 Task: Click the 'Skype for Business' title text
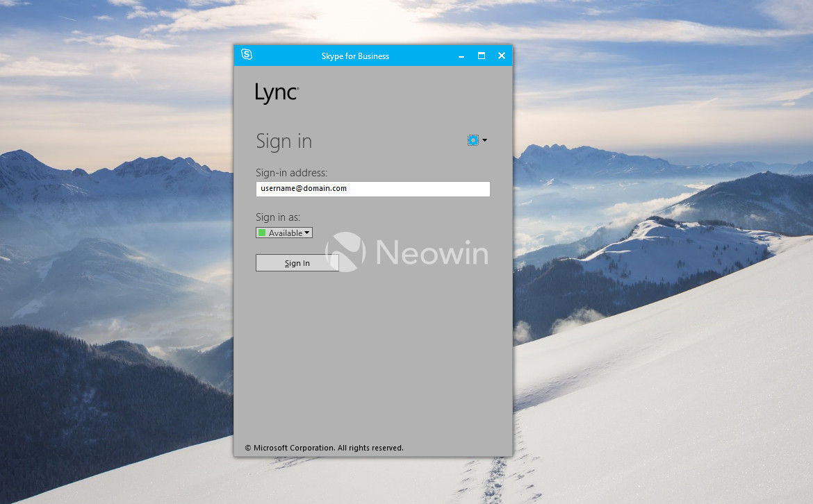click(355, 56)
